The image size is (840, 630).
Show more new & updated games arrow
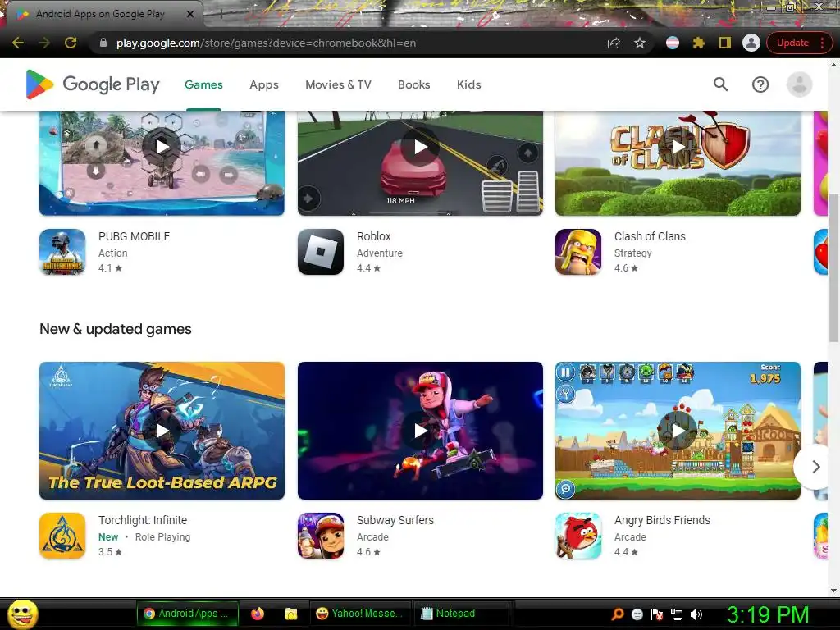click(815, 467)
